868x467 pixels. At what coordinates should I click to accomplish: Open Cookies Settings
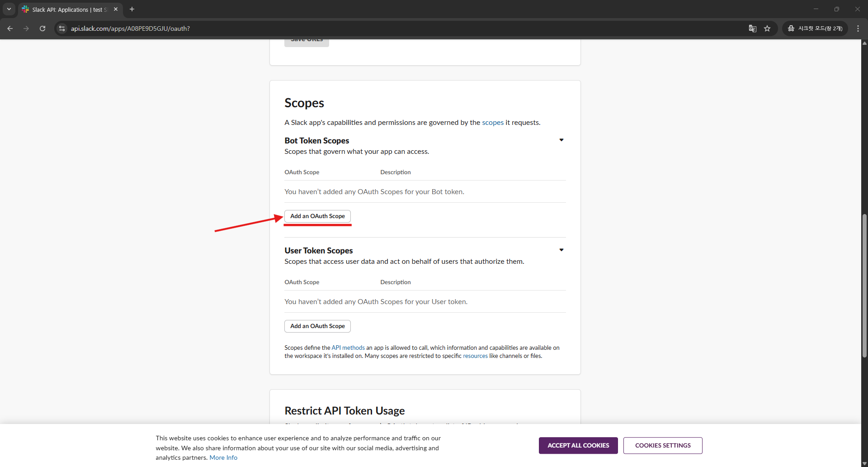(663, 446)
